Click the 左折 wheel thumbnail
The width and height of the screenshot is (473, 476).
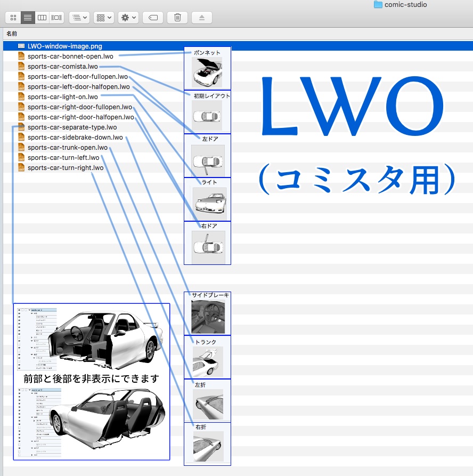click(x=208, y=405)
